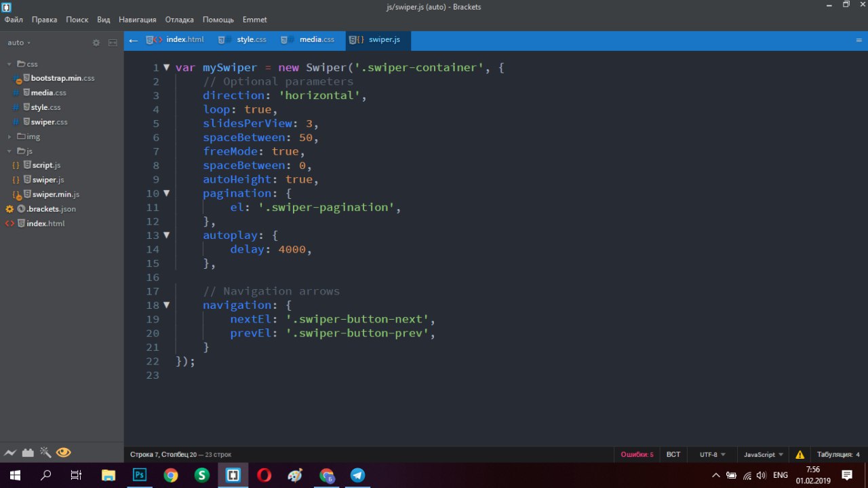This screenshot has width=868, height=488.
Task: Switch to Photoshop in taskbar
Action: [140, 474]
